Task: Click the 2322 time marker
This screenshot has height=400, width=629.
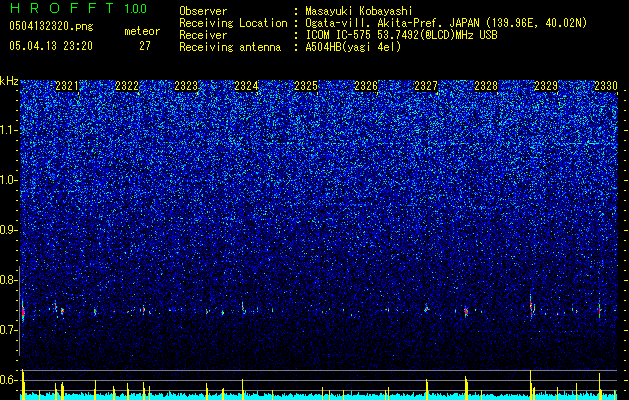Action: (x=127, y=86)
